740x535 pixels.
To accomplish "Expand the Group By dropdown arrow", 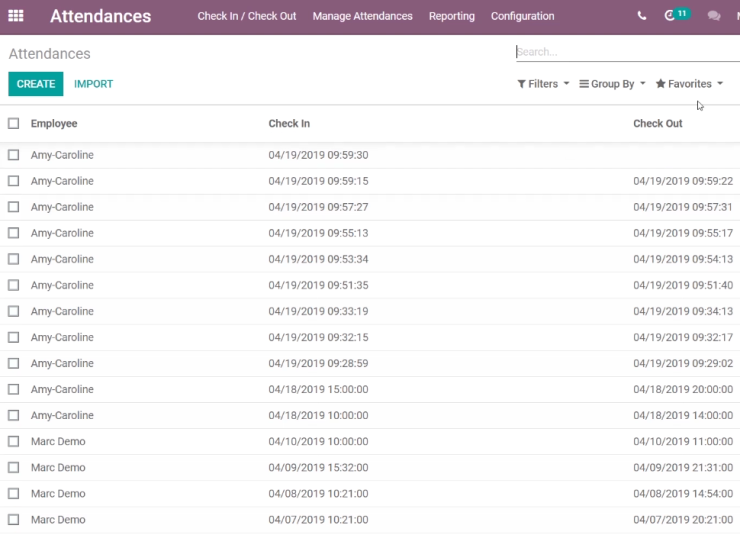I will click(x=642, y=84).
